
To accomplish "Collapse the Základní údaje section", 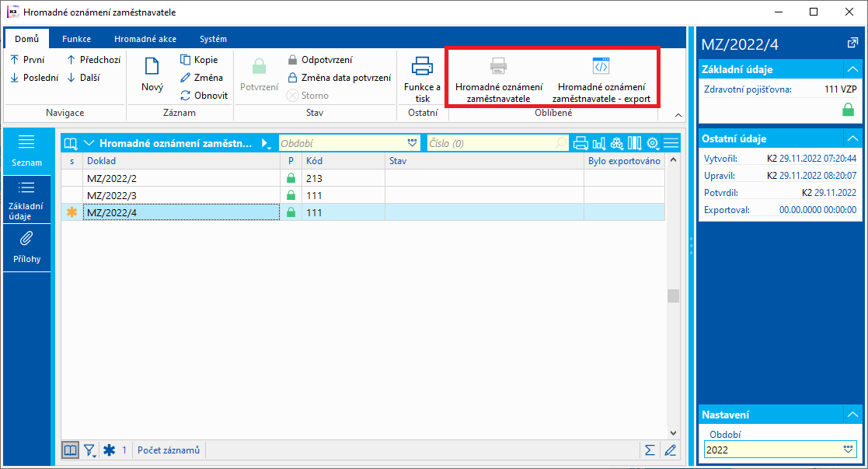I will [x=852, y=69].
